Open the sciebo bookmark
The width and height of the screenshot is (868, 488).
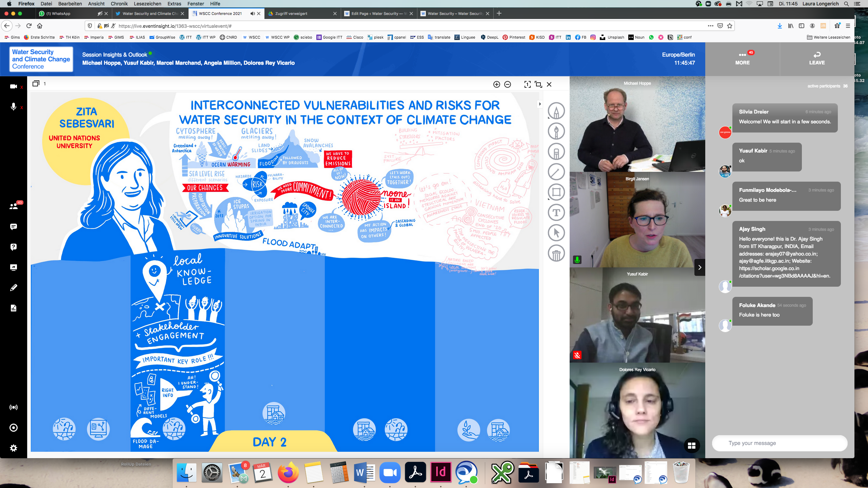[302, 37]
